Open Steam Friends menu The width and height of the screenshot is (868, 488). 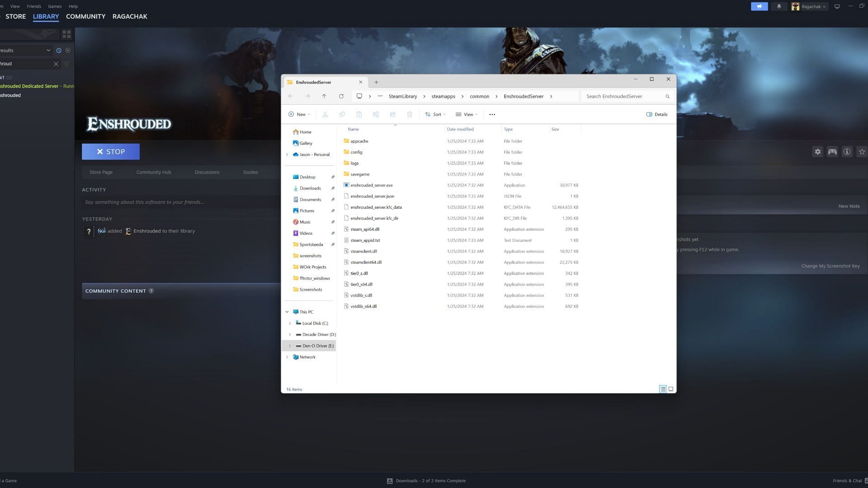click(34, 6)
